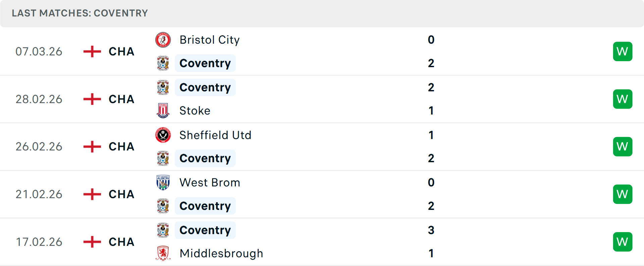Click the West Brom team name
Viewport: 644px width, 266px height.
click(210, 183)
